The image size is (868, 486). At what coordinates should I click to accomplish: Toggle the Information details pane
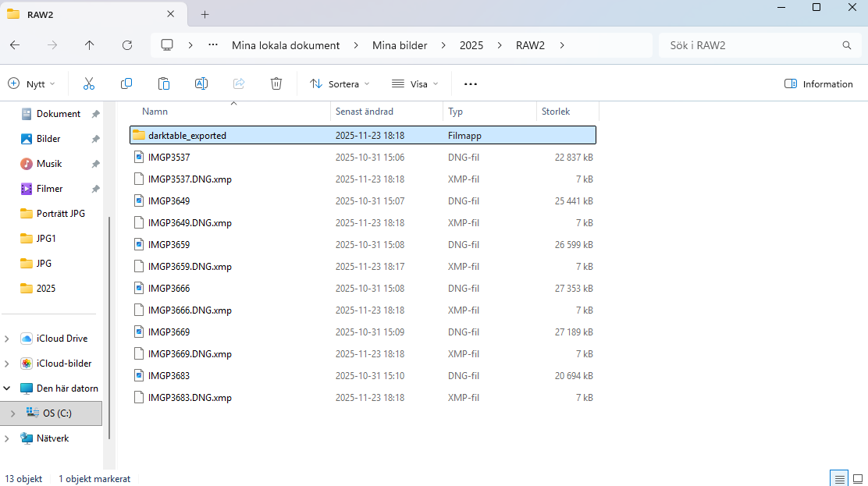pos(818,83)
